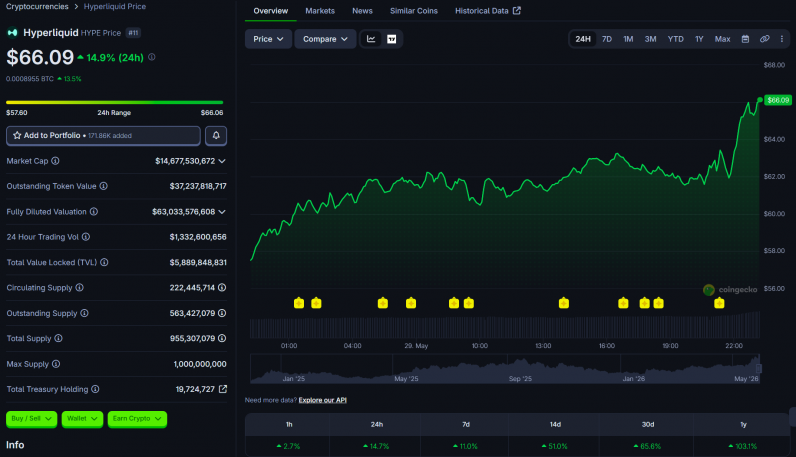Select the YTD timeframe
Viewport: 796px width, 457px height.
coord(675,39)
